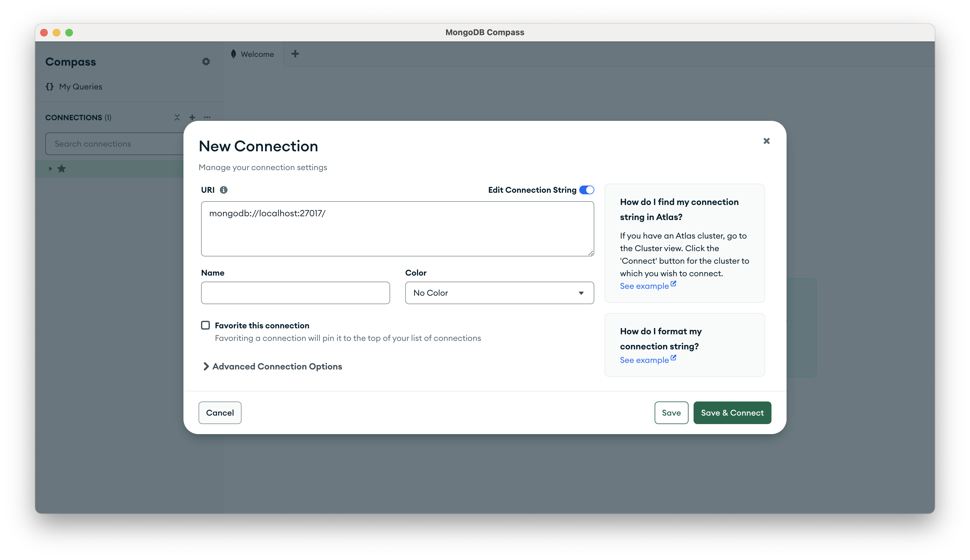Open See example link under Atlas help

coord(644,286)
